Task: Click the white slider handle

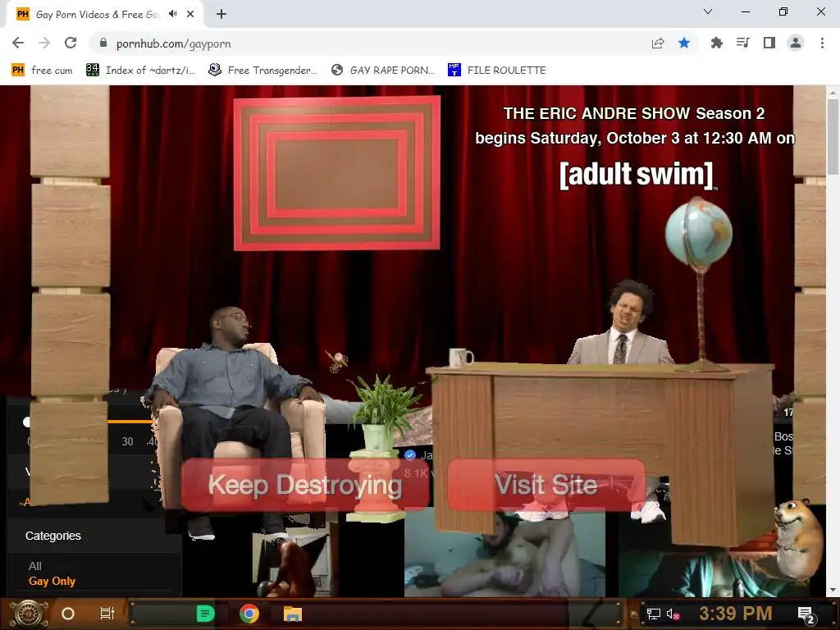Action: 26,422
